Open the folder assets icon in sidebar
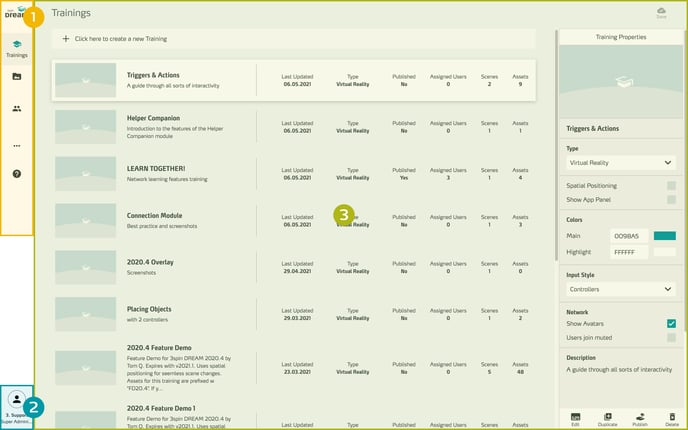The width and height of the screenshot is (688, 430). 16,76
